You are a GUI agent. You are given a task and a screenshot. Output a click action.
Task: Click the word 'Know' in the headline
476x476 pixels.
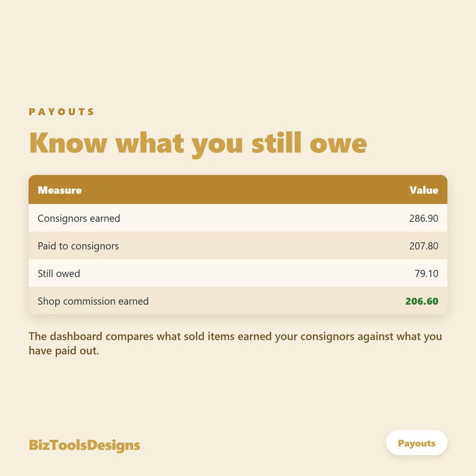(x=68, y=143)
